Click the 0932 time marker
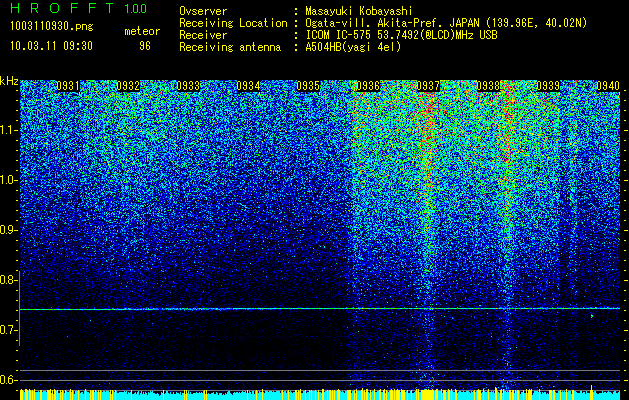The width and height of the screenshot is (629, 400). 128,86
